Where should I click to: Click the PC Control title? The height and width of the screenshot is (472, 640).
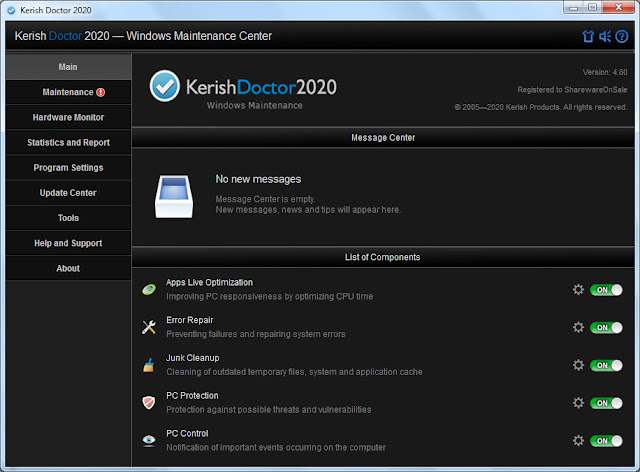tap(187, 434)
